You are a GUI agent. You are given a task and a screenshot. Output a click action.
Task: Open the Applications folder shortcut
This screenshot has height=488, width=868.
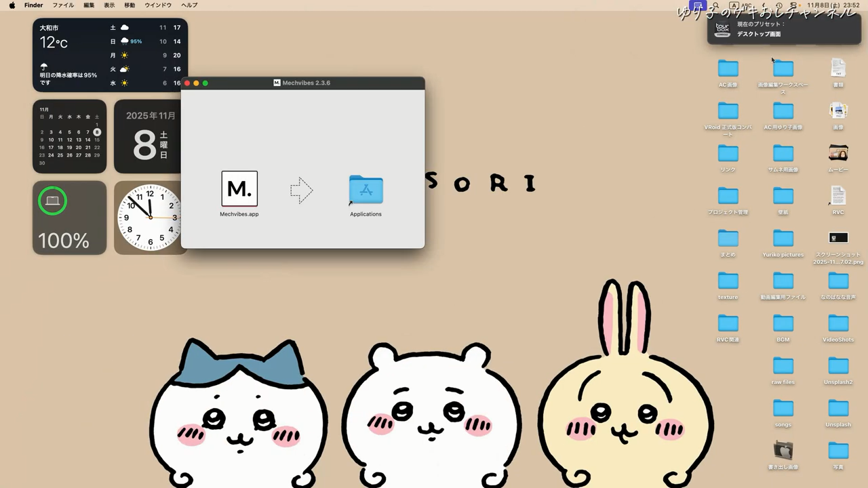[x=366, y=190]
